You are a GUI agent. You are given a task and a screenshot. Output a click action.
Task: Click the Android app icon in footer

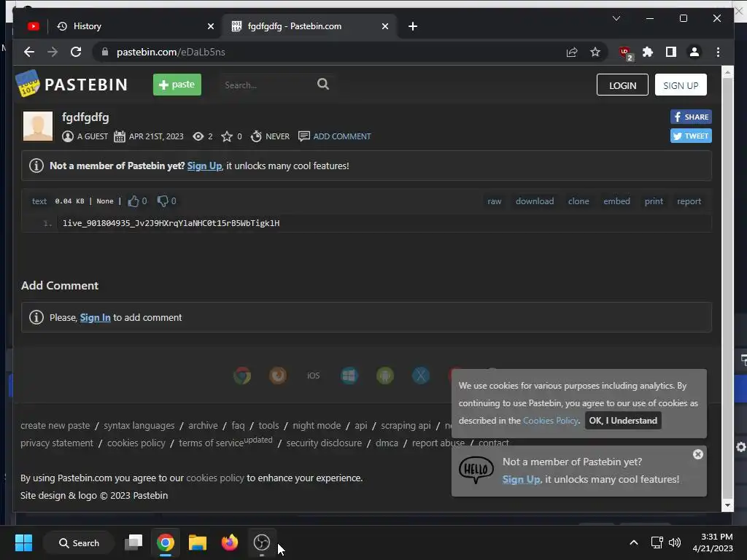(x=385, y=376)
